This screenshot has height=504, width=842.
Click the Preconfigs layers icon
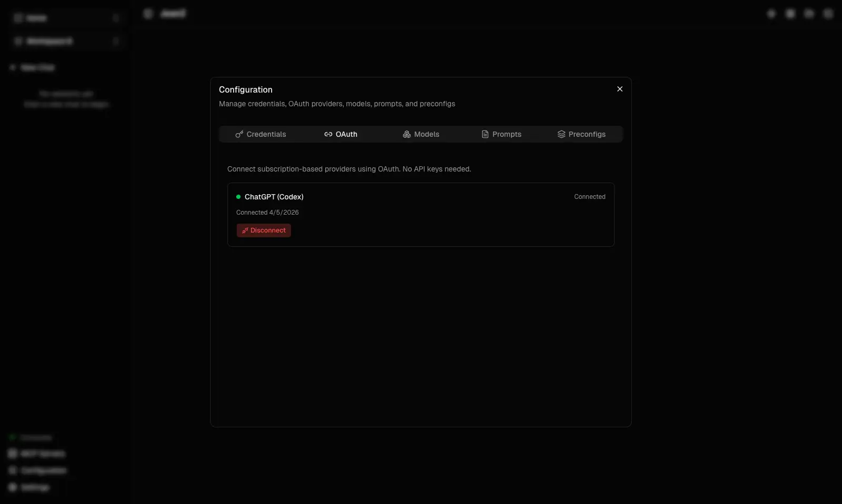pos(562,134)
